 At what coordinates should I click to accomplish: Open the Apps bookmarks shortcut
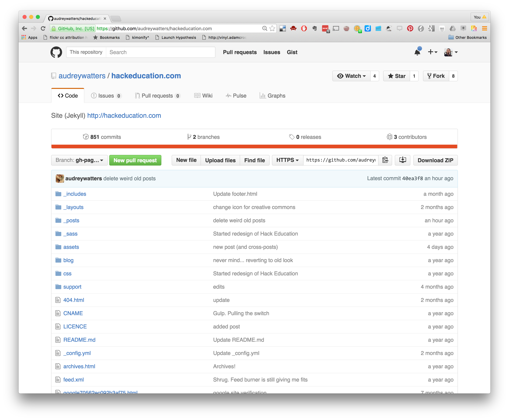pos(29,37)
